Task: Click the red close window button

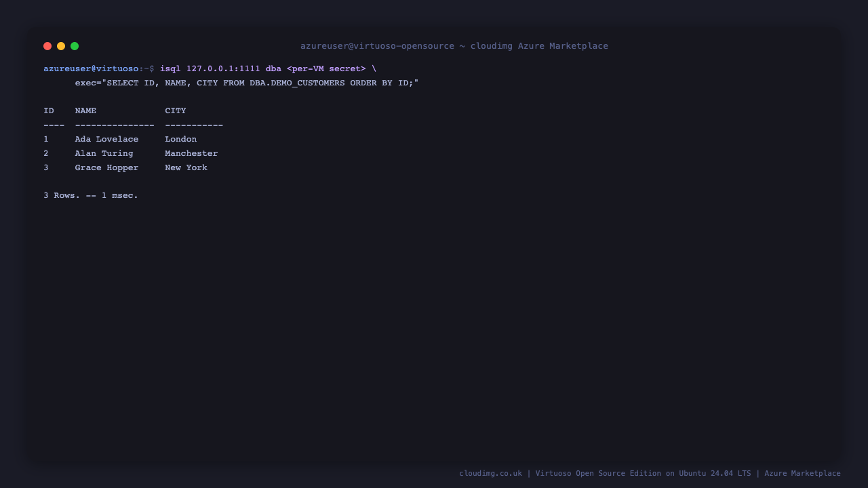Action: [47, 46]
